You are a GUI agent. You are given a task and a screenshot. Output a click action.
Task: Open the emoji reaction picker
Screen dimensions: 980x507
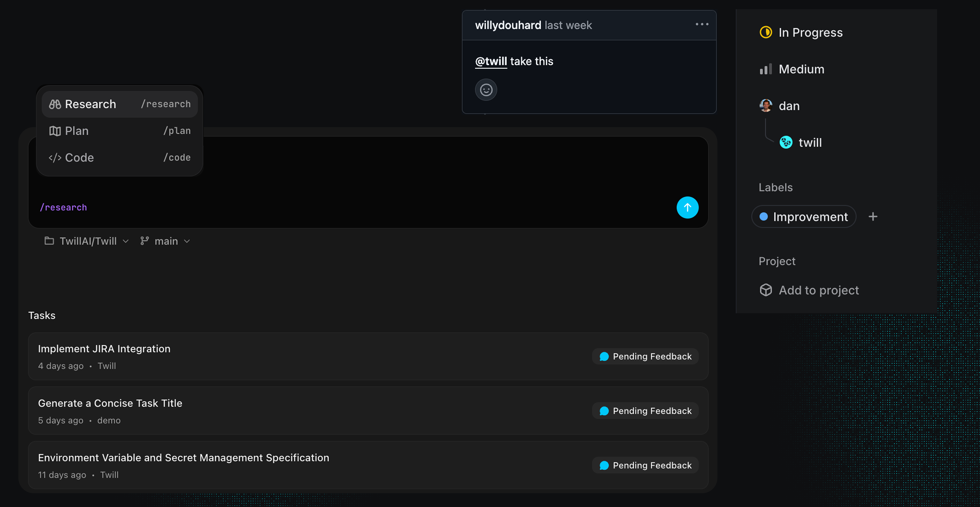[486, 90]
